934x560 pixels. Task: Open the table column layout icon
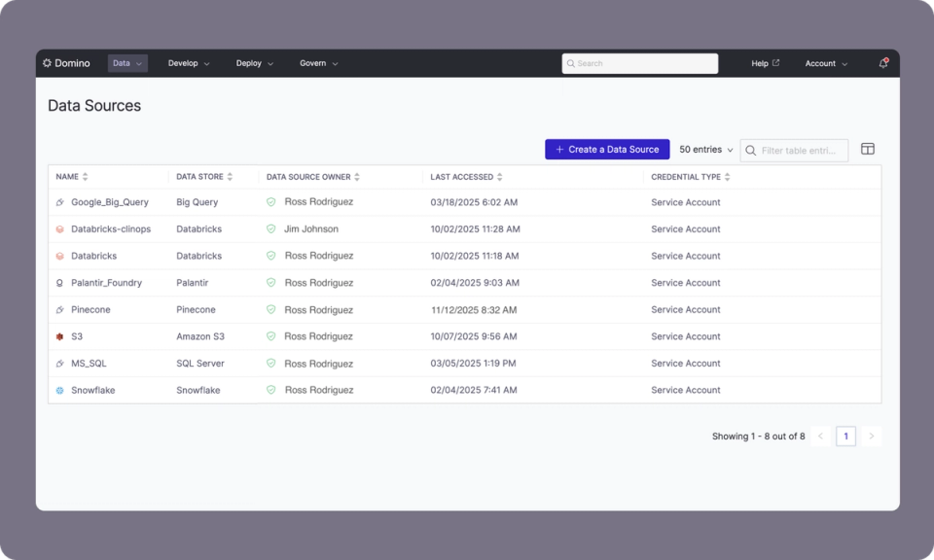[867, 149]
